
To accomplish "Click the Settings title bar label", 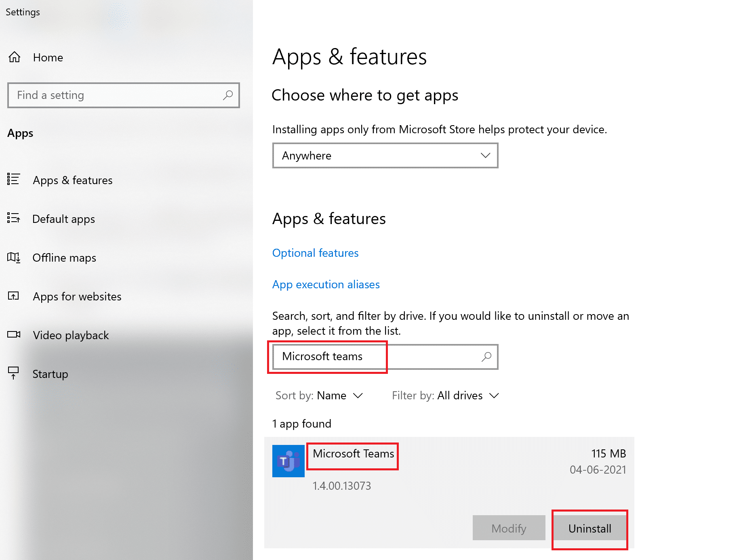I will pyautogui.click(x=23, y=12).
